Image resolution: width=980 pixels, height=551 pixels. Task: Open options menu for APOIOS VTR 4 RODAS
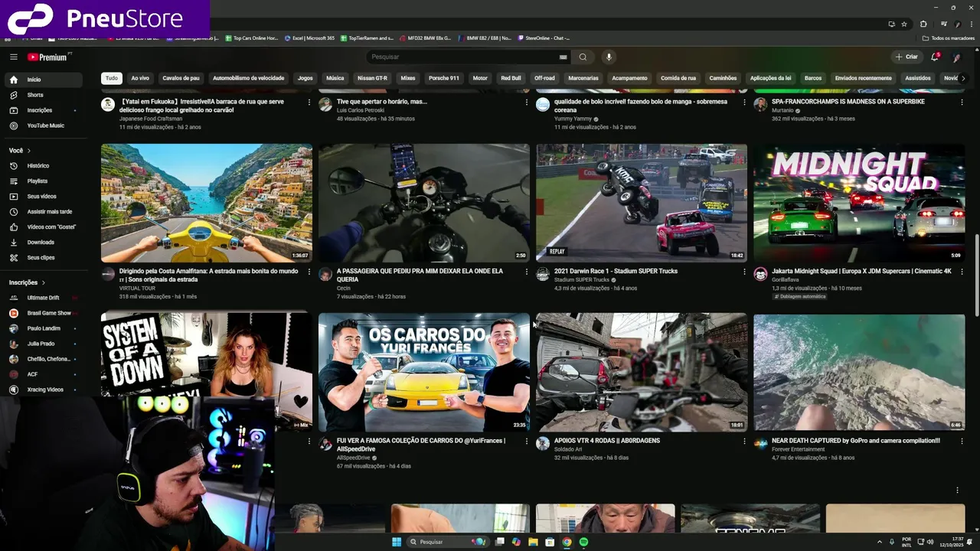point(744,442)
